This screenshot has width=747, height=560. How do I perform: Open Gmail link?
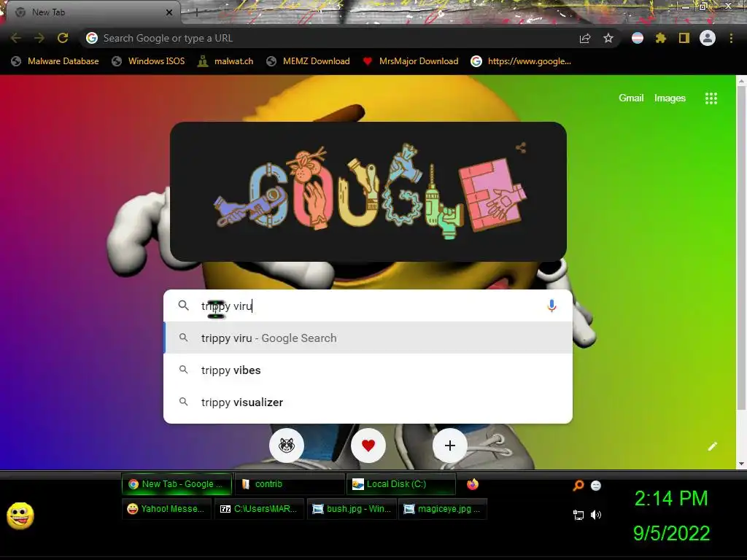pos(631,98)
